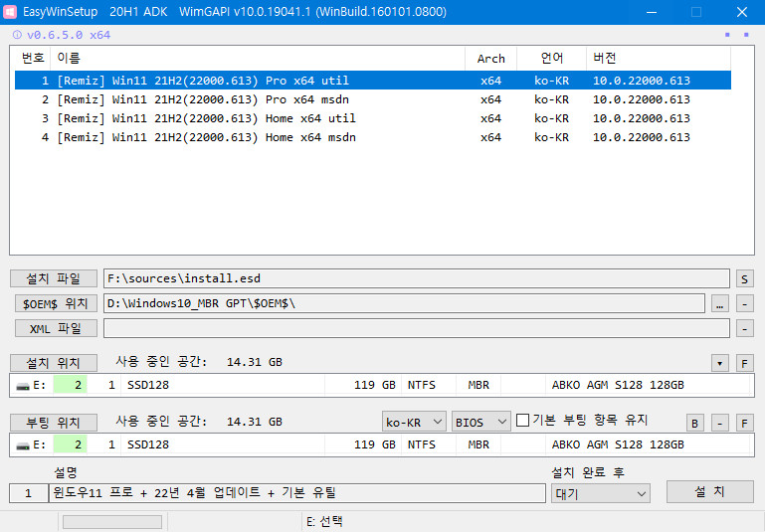This screenshot has height=532, width=765.
Task: Select the E: drive row under 설치 위치
Action: tap(382, 385)
